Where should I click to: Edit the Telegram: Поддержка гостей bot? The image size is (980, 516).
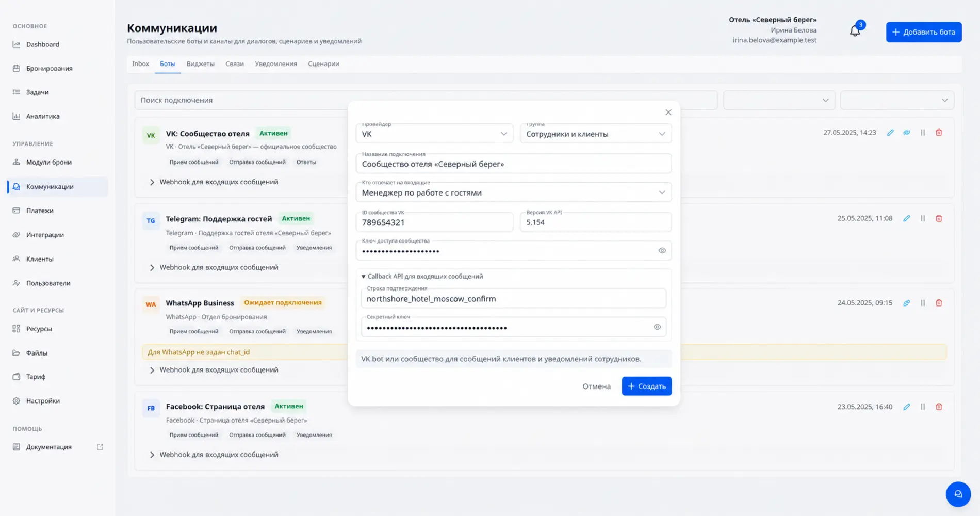coord(906,218)
